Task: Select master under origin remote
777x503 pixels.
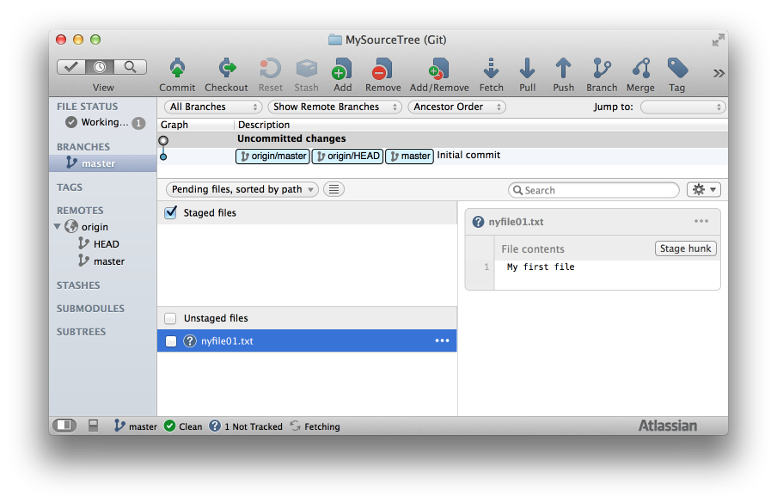Action: pos(101,261)
